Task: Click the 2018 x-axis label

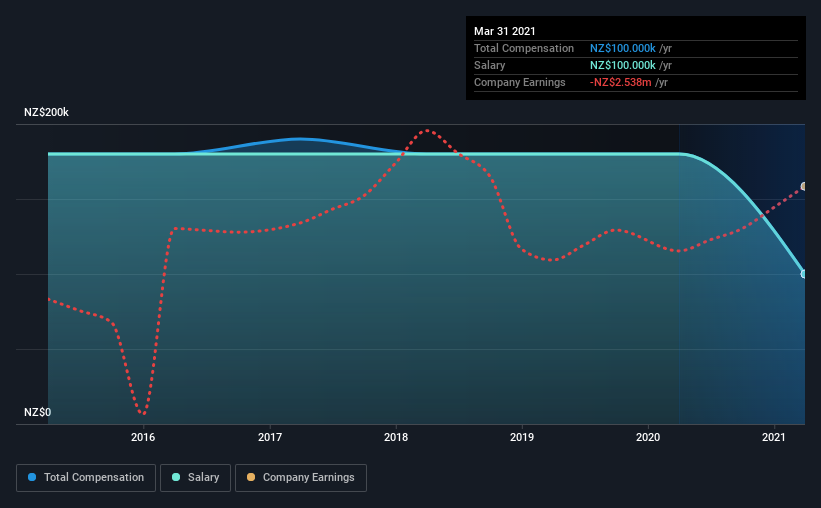Action: tap(396, 437)
